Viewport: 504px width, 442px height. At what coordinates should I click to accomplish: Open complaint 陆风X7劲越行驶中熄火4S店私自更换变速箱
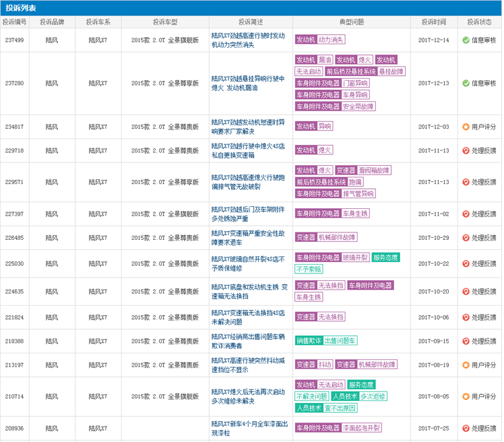point(248,150)
